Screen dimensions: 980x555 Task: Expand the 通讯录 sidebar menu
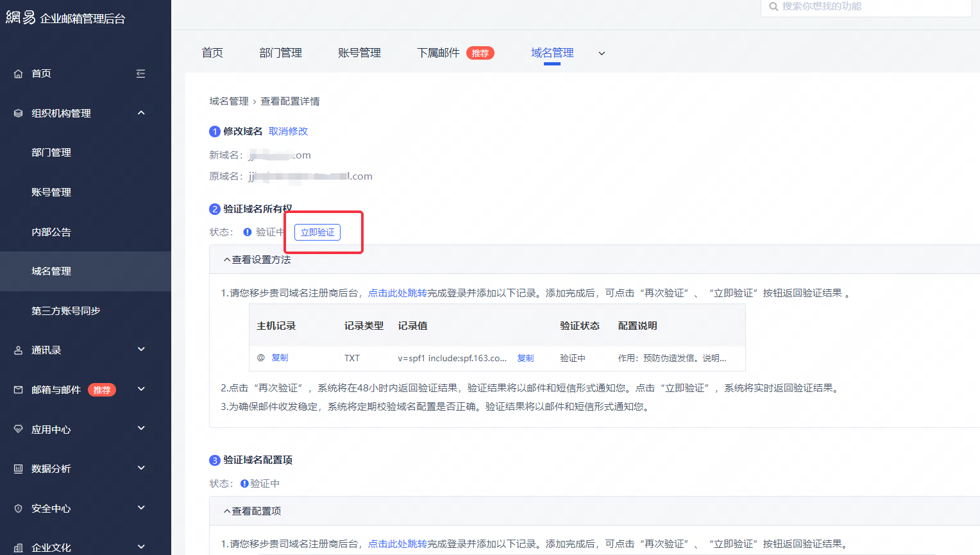click(141, 350)
